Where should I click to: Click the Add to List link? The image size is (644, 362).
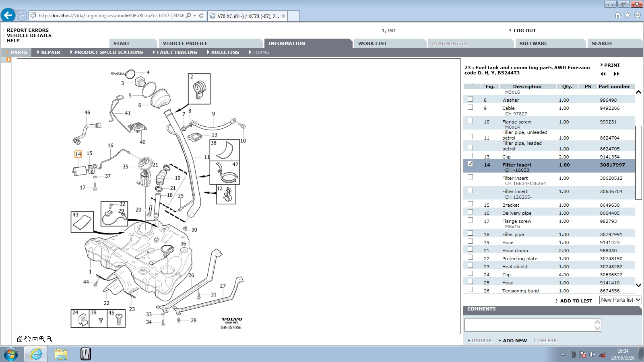pyautogui.click(x=576, y=301)
